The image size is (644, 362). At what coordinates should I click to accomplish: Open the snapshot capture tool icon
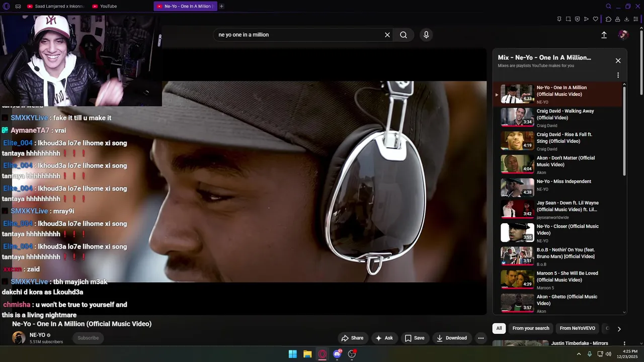568,19
